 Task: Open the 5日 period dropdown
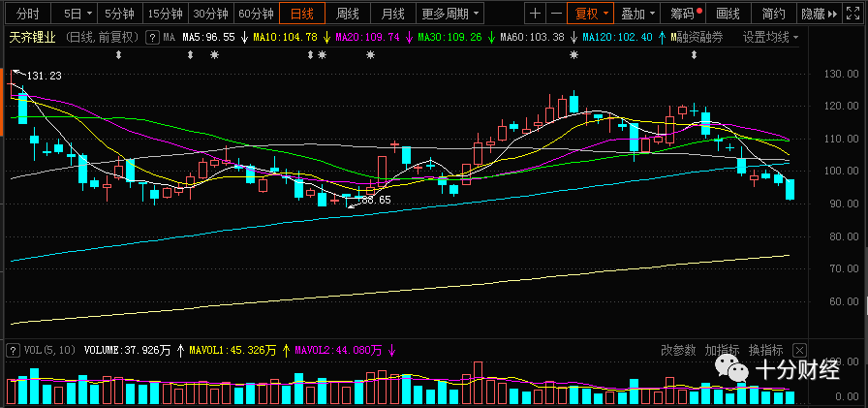pos(77,14)
